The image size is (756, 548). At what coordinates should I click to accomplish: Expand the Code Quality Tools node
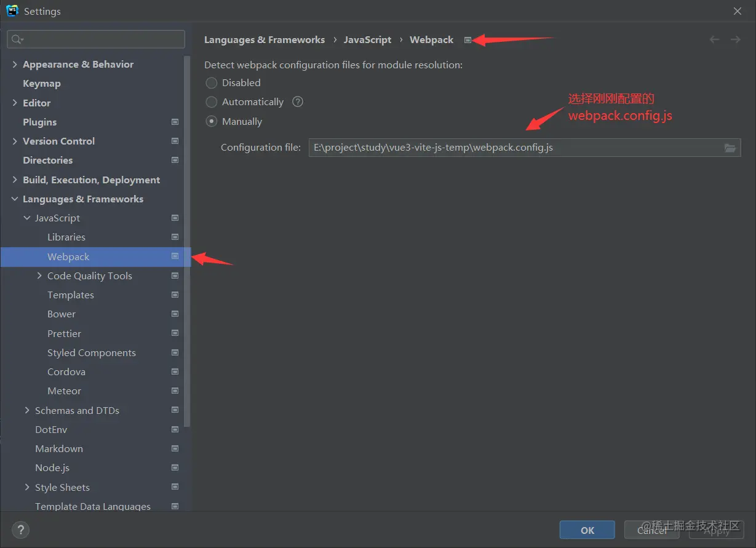39,276
